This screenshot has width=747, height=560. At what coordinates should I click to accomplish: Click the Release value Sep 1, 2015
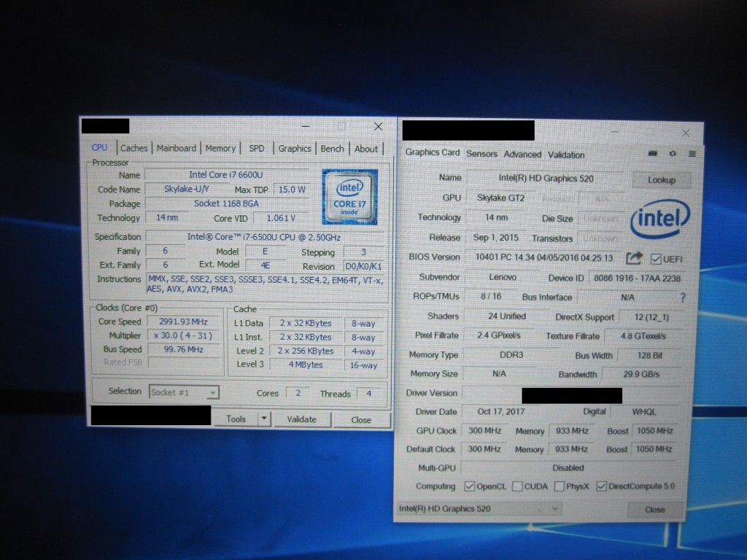coord(495,237)
